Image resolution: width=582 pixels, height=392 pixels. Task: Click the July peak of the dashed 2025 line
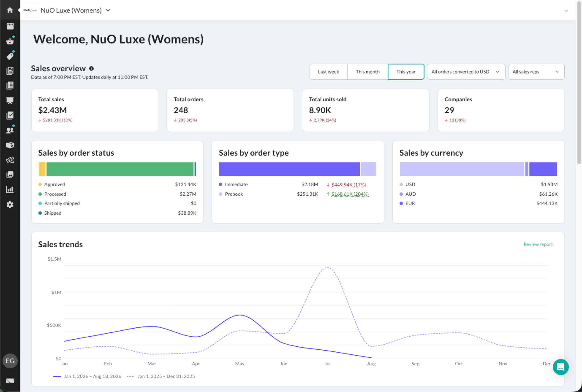[328, 267]
